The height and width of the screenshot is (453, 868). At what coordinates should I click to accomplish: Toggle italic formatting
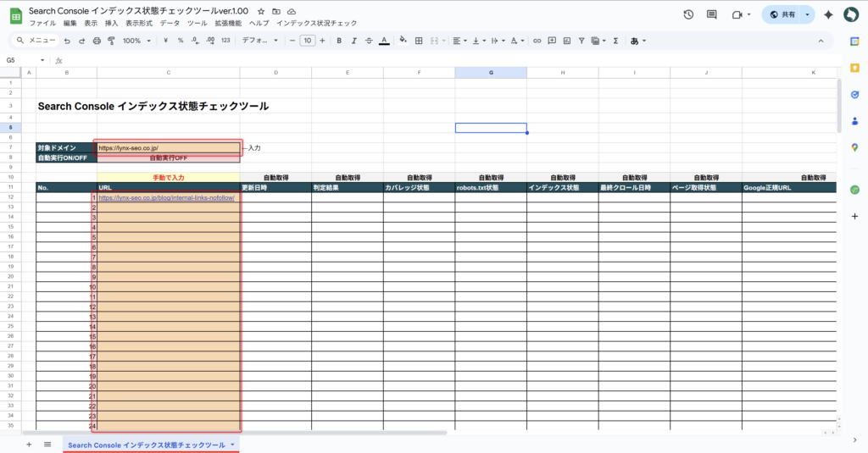point(354,41)
